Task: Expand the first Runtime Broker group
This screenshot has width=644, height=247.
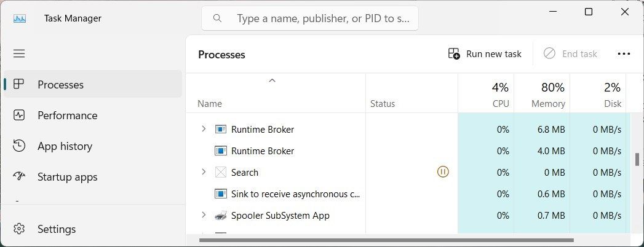Action: point(204,129)
